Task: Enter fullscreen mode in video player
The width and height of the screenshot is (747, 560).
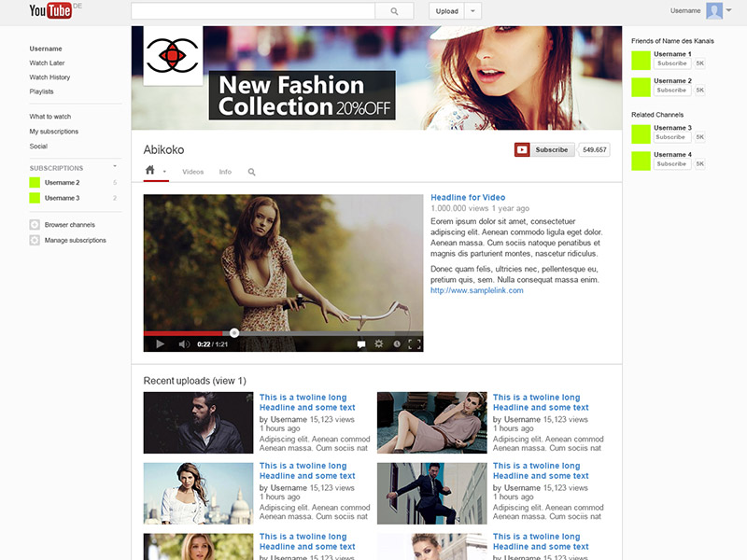Action: point(415,343)
